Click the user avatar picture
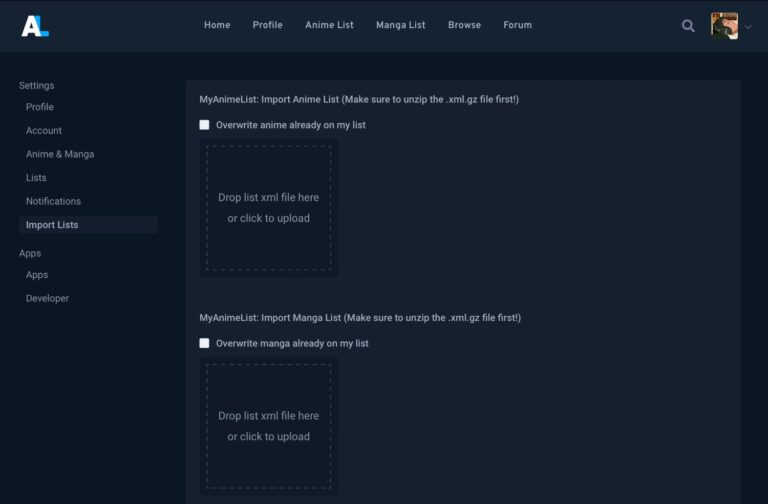Viewport: 768px width, 504px height. click(x=724, y=26)
